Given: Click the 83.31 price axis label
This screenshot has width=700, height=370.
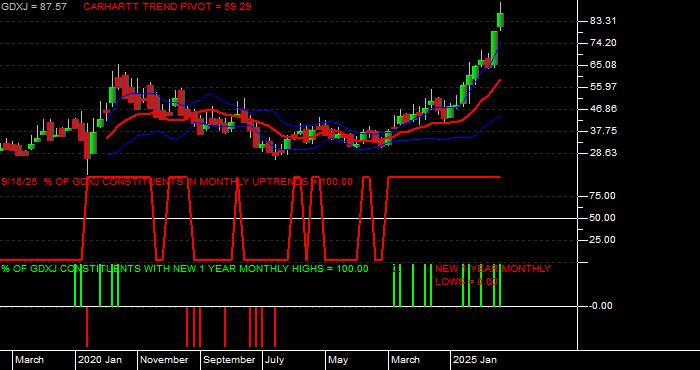Looking at the screenshot, I should (x=603, y=21).
